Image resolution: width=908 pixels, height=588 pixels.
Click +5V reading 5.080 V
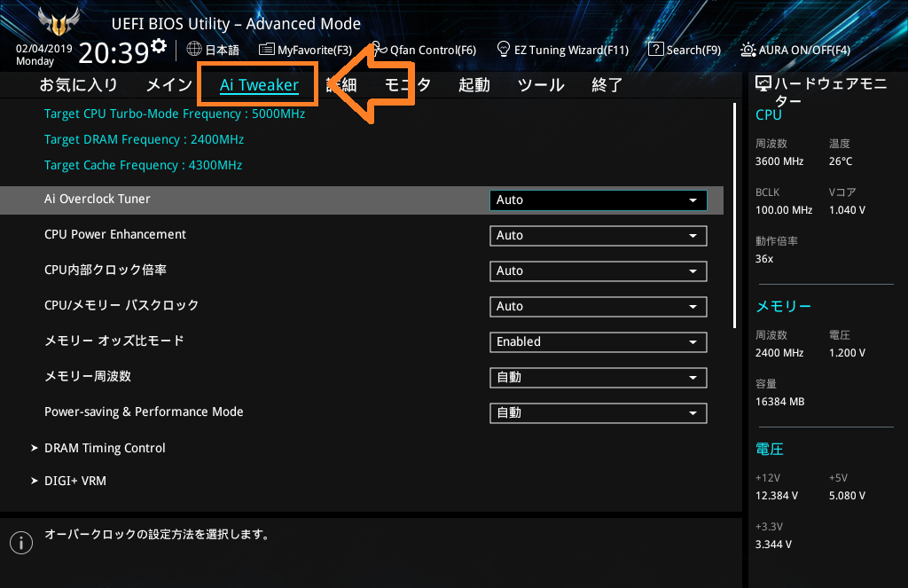click(x=847, y=496)
